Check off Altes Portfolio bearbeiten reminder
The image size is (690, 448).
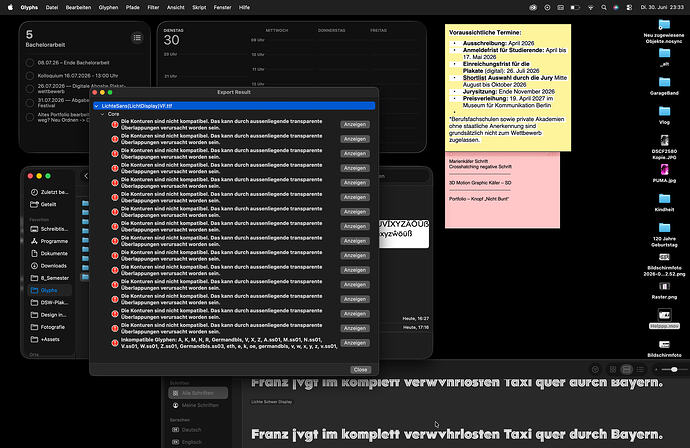[29, 117]
